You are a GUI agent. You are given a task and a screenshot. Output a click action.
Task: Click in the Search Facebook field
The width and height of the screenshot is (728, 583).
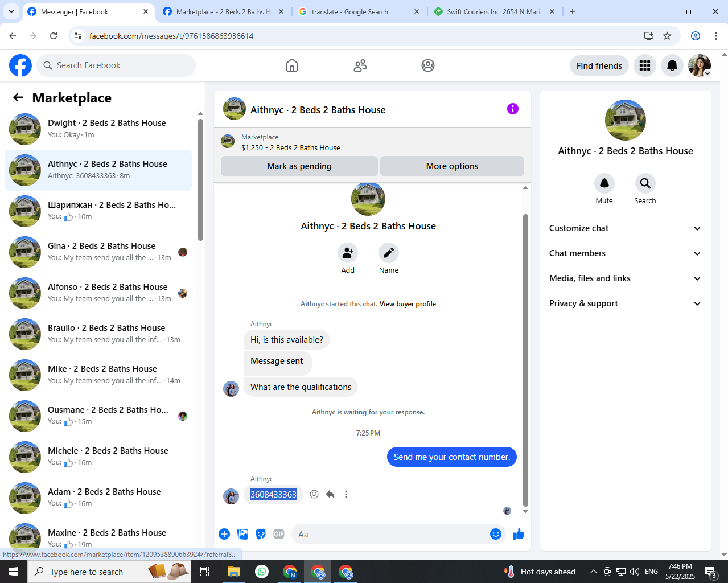tap(116, 65)
